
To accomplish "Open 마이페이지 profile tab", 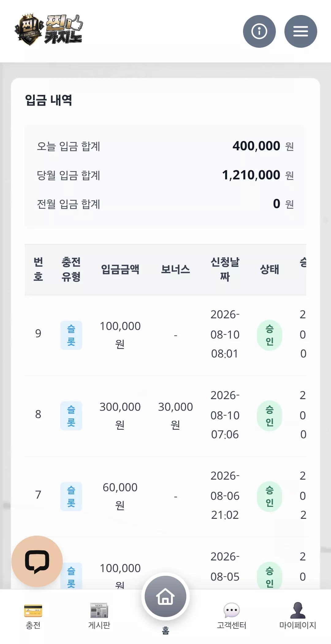I will point(298,616).
